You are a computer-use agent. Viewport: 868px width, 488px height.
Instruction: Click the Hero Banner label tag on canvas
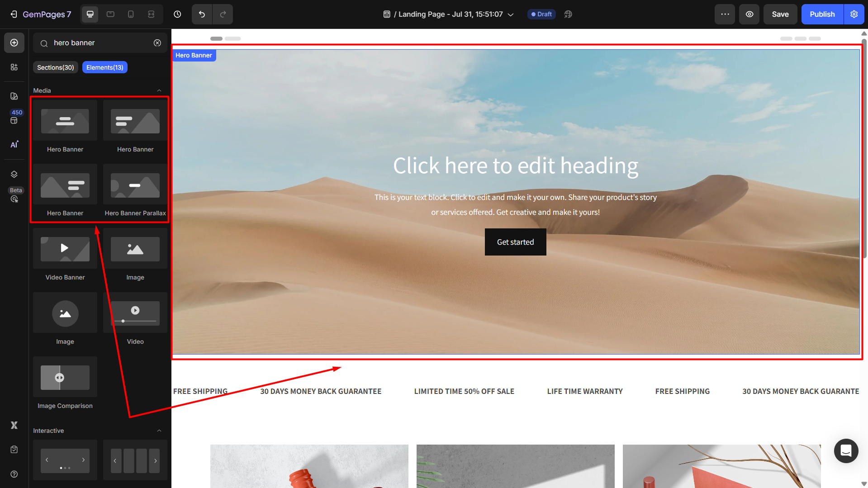click(194, 55)
